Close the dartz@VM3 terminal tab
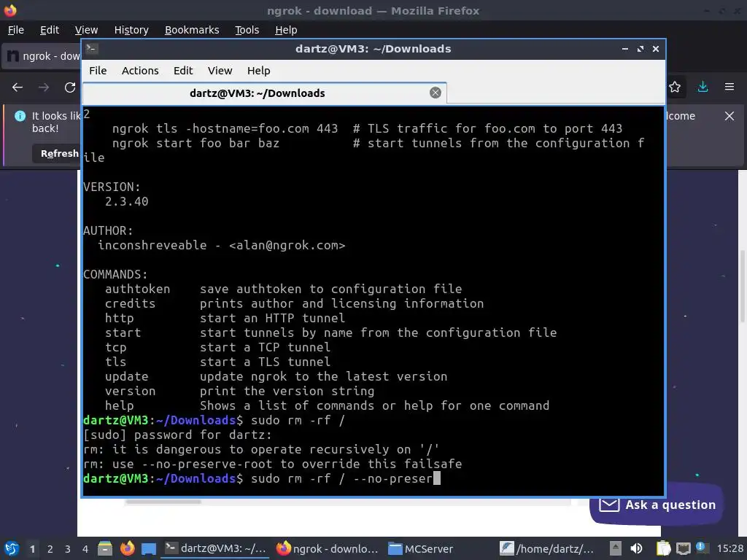 pyautogui.click(x=435, y=93)
